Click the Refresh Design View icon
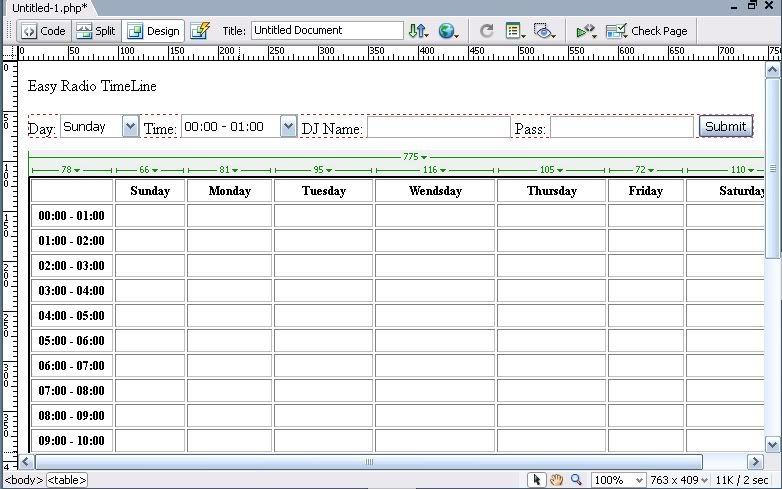Screen dimensions: 782x489 click(x=487, y=31)
